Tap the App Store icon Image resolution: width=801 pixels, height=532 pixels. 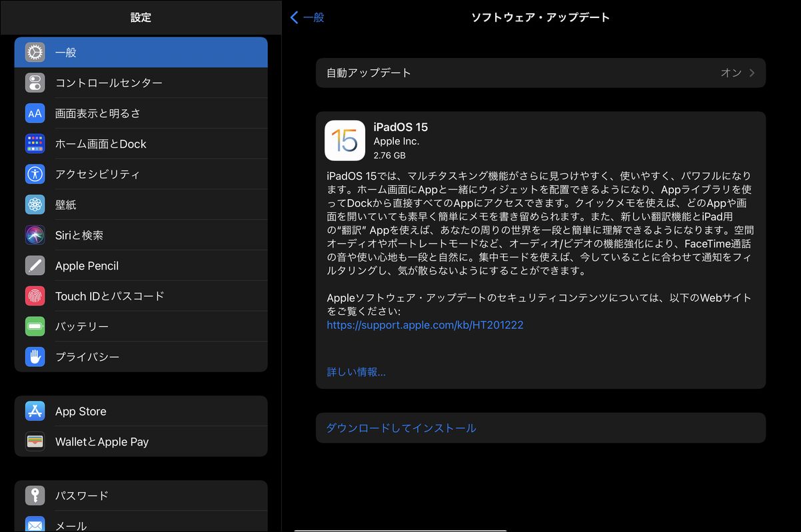coord(35,411)
